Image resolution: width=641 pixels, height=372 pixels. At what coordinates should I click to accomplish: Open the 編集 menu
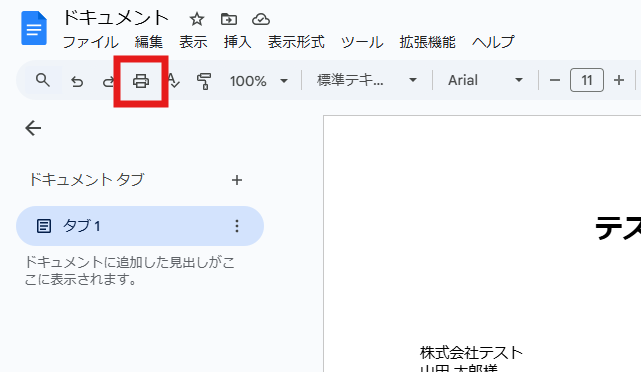[x=148, y=42]
